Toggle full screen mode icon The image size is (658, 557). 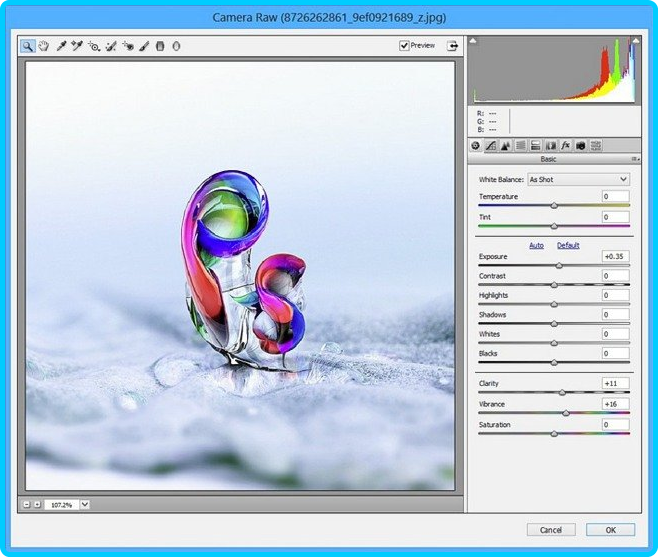(x=452, y=46)
